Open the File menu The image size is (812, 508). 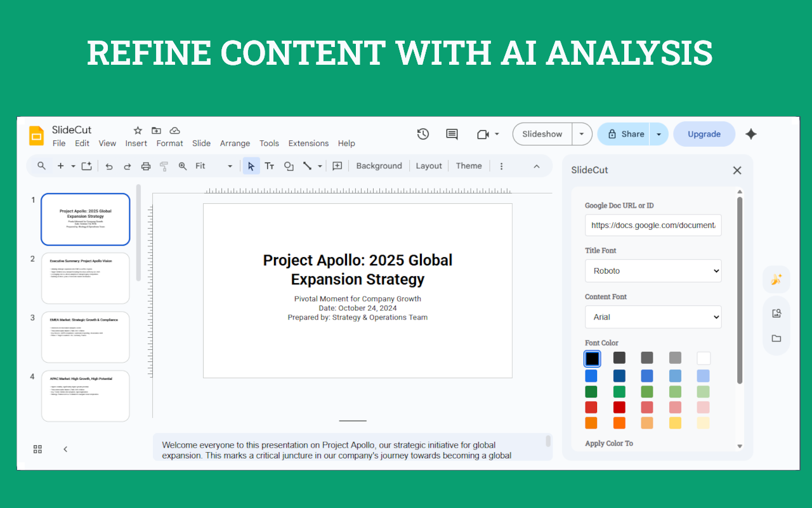click(x=59, y=144)
